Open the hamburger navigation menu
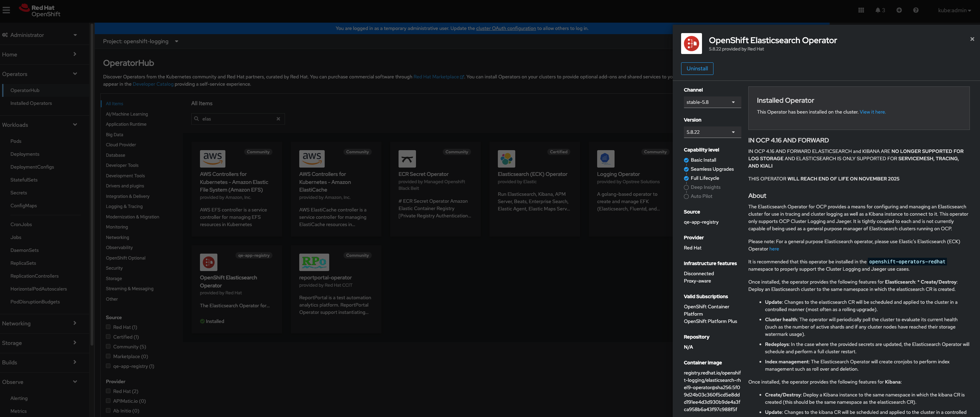The image size is (980, 417). coord(6,10)
